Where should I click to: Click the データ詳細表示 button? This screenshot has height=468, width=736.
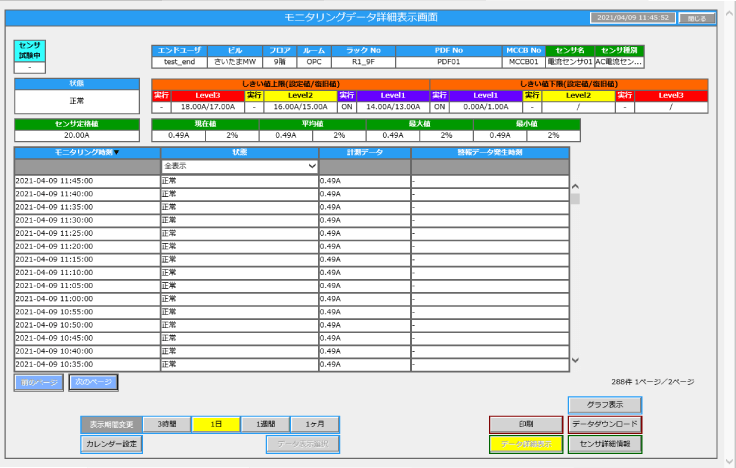coord(526,444)
